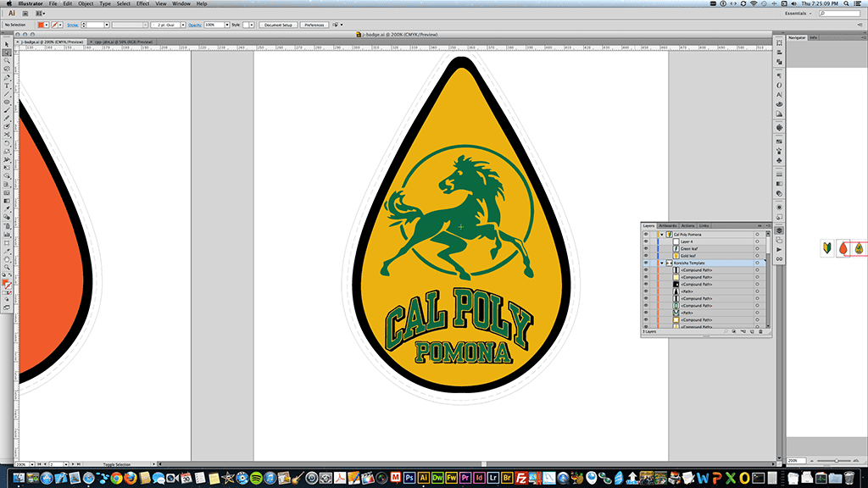Image resolution: width=868 pixels, height=488 pixels.
Task: Open Bridge via the Br button in the application bar
Action: tap(25, 14)
